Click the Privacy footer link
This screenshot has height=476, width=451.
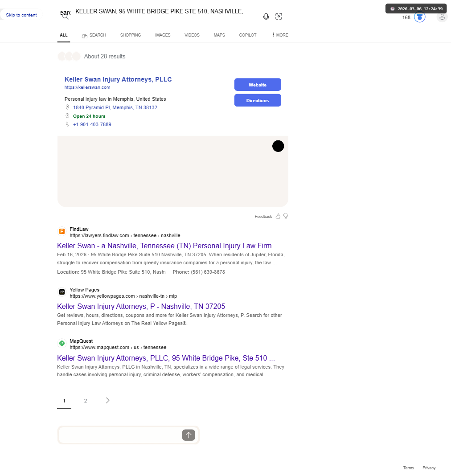pos(429,468)
